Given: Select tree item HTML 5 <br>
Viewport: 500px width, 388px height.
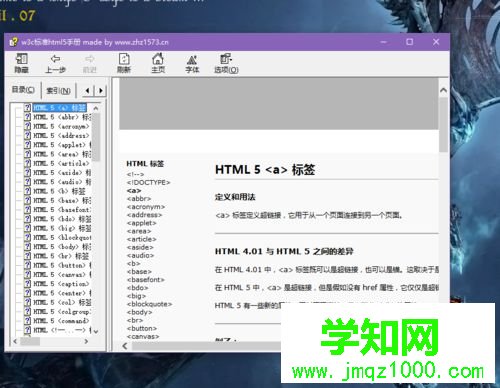Looking at the screenshot, I should coord(61,256).
